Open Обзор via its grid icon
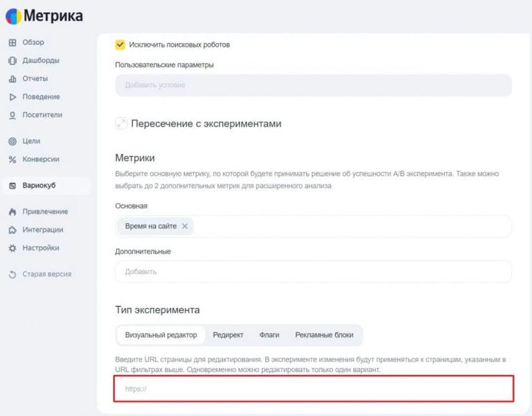 (x=13, y=43)
